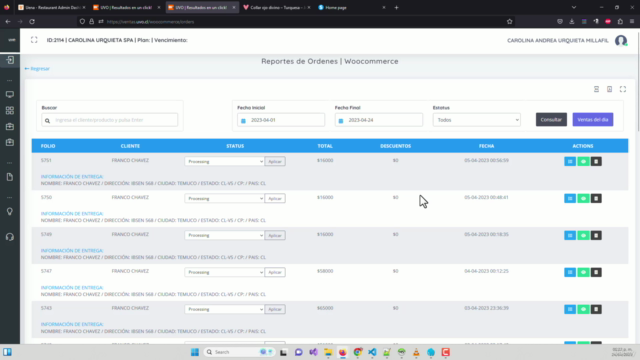This screenshot has width=640, height=360.
Task: Click the taskbar Search box
Action: 239,352
